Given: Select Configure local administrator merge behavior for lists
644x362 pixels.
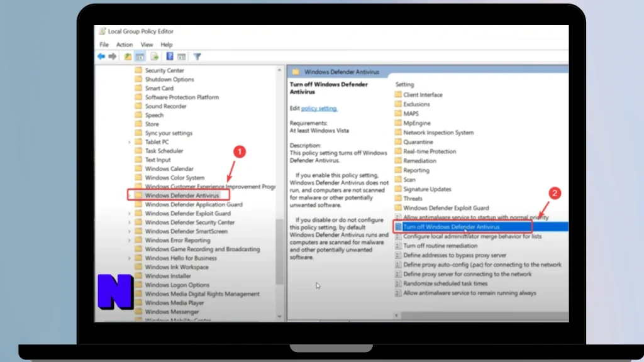Looking at the screenshot, I should [472, 236].
